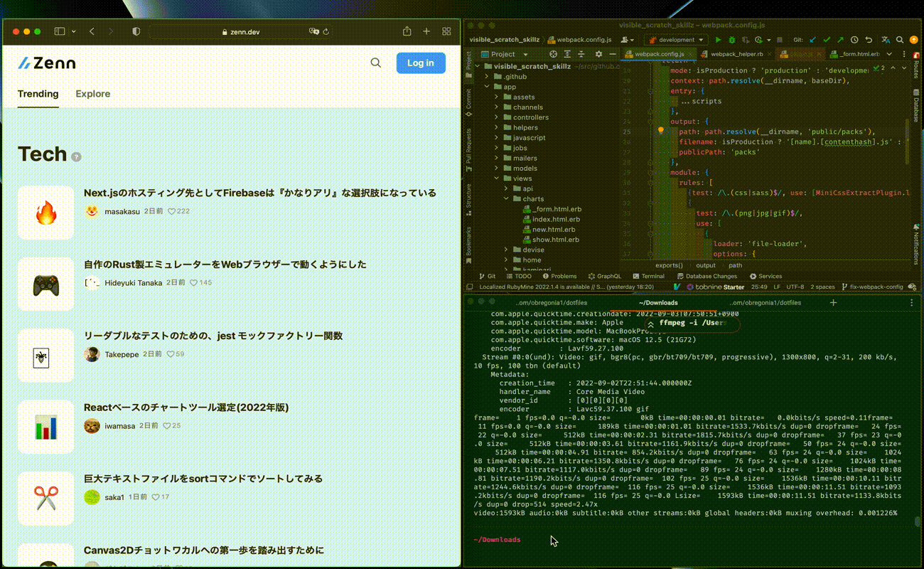
Task: Hide the Project tool window
Action: coord(612,54)
